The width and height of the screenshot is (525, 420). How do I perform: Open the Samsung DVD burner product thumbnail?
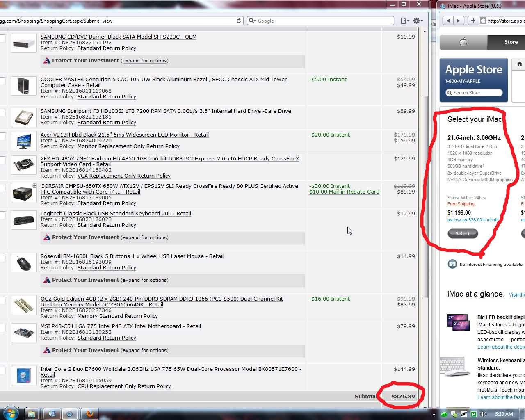[x=24, y=43]
